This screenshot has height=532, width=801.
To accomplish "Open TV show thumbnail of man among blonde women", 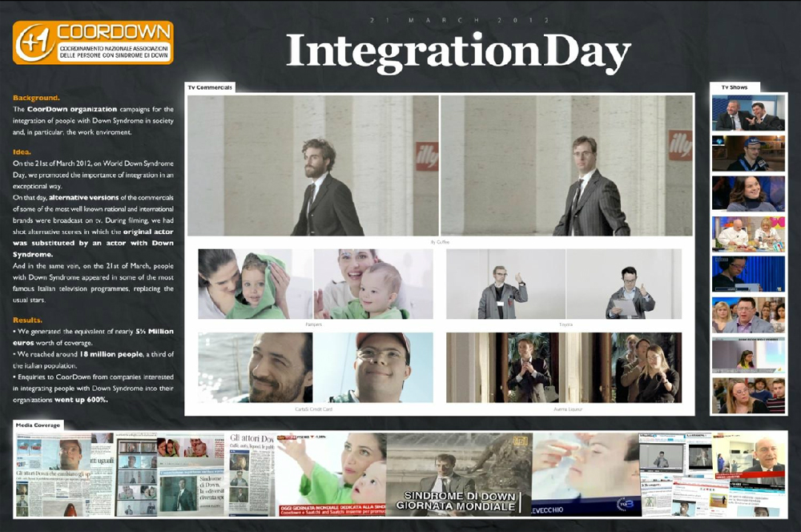I will pyautogui.click(x=748, y=315).
